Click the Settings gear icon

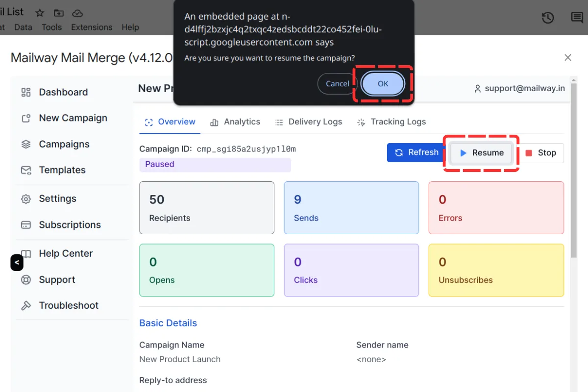[25, 199]
